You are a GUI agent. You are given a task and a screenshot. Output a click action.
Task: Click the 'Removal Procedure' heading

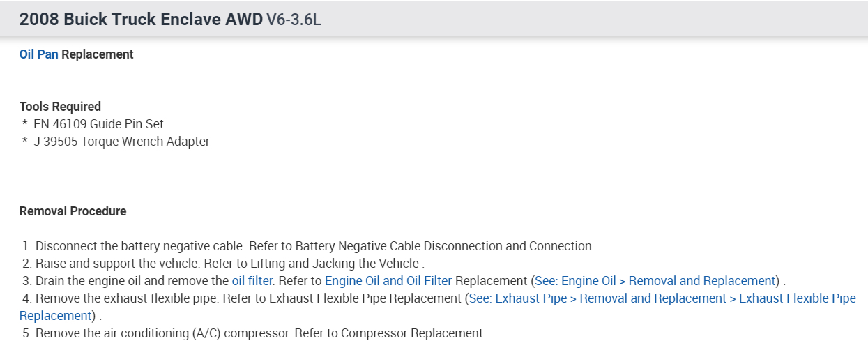pyautogui.click(x=73, y=211)
